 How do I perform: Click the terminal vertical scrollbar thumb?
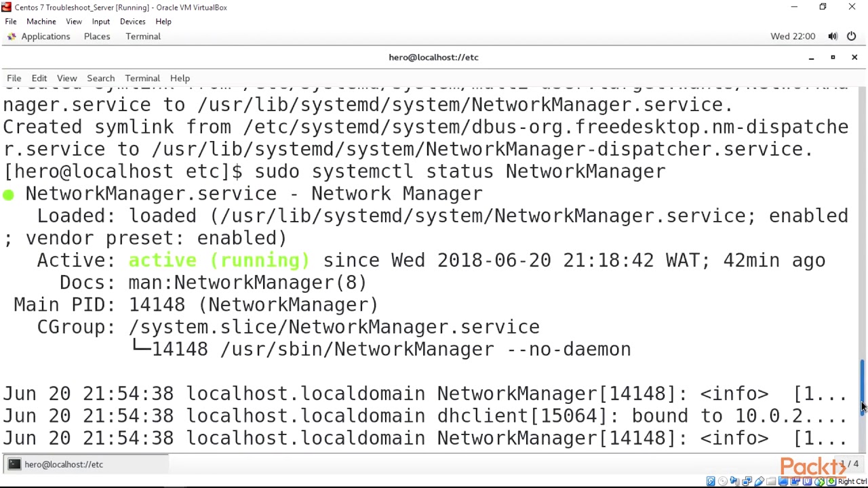863,383
